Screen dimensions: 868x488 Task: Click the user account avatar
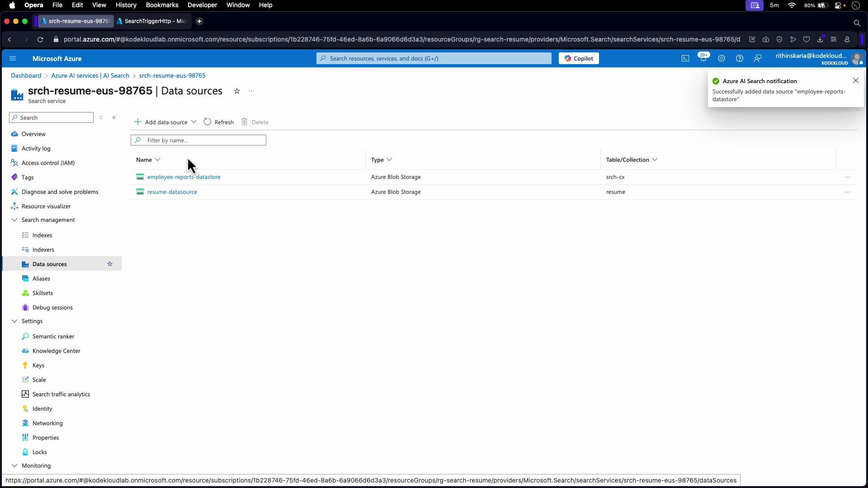[857, 59]
